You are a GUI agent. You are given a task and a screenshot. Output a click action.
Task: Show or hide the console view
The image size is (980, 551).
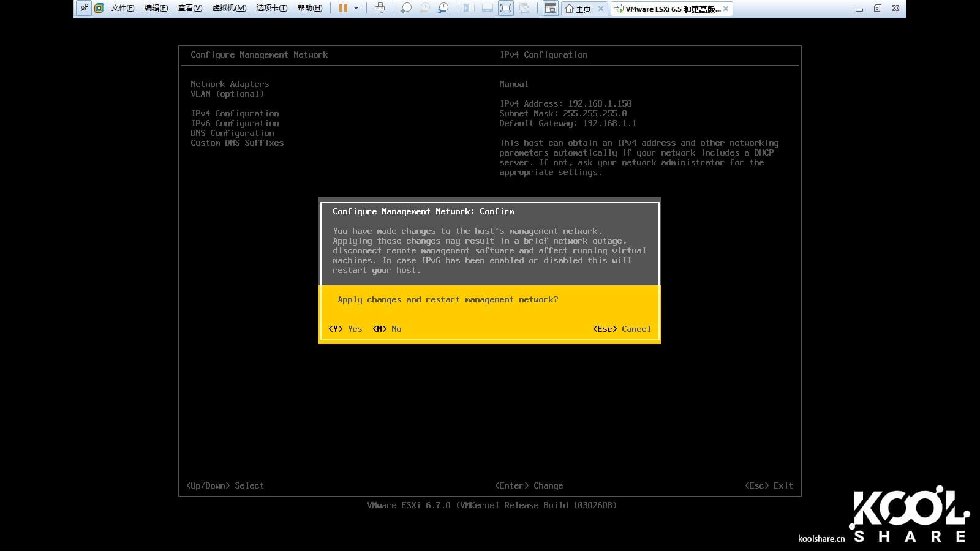[x=550, y=9]
